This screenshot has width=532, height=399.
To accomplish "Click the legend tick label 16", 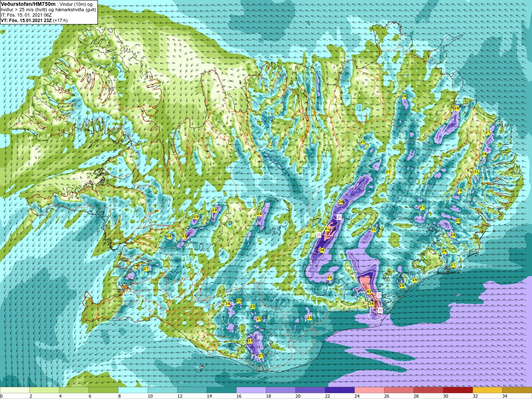I will coord(239,396).
